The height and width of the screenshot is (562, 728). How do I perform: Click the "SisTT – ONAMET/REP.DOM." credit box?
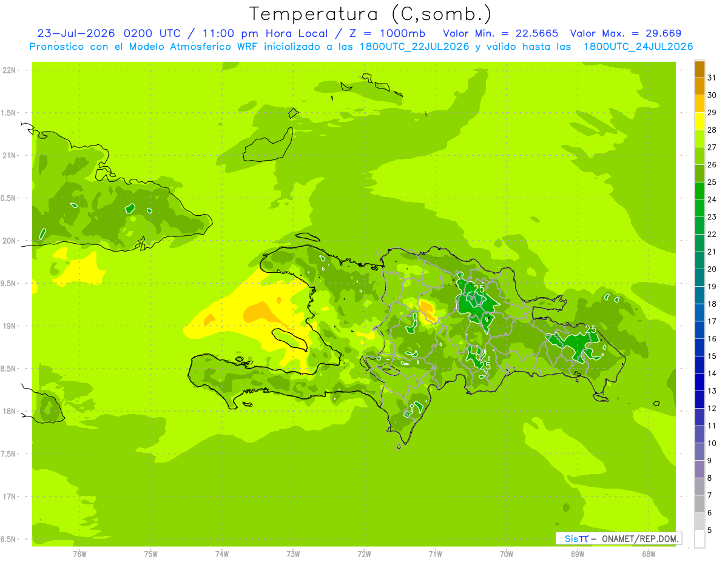[618, 538]
